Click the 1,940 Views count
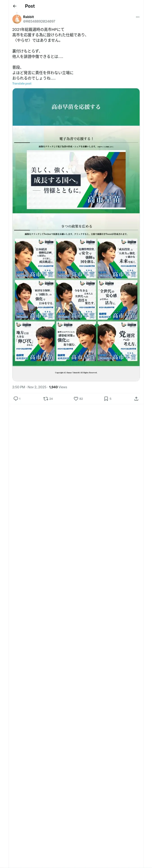 coord(58,387)
